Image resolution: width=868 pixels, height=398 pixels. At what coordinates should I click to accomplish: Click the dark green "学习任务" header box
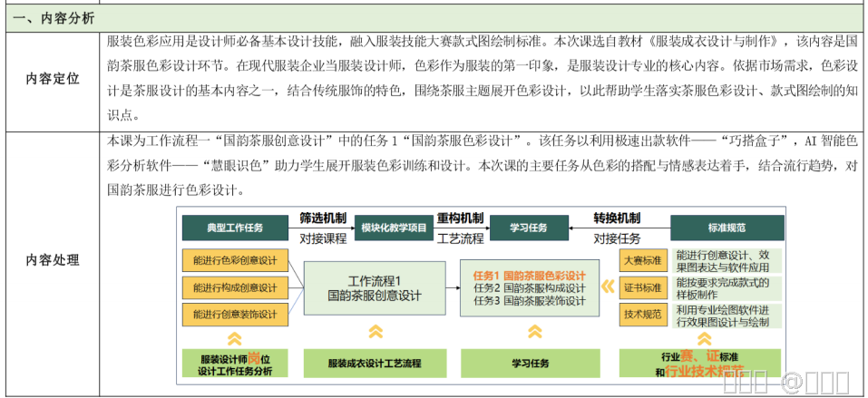tap(529, 228)
